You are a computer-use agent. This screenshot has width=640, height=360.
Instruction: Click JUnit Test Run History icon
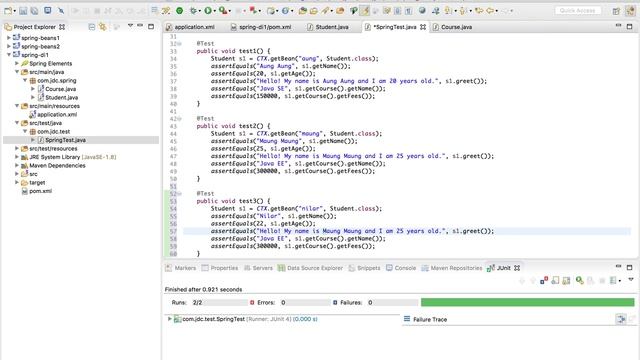[613, 280]
